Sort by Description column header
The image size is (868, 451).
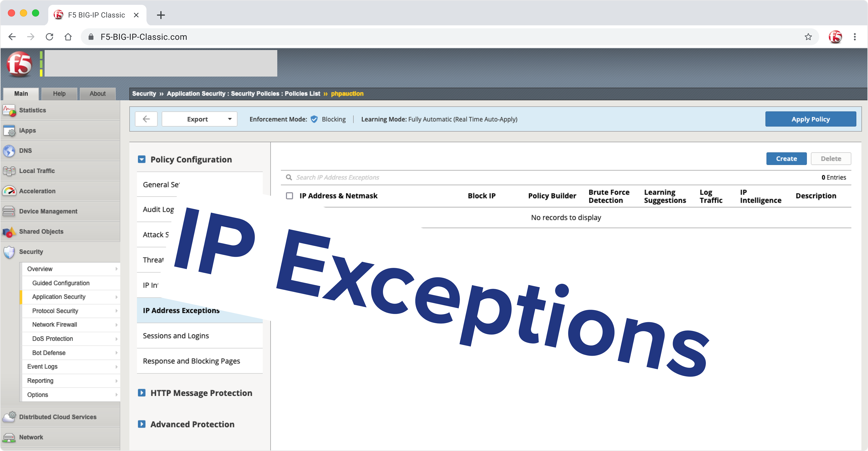click(x=816, y=196)
